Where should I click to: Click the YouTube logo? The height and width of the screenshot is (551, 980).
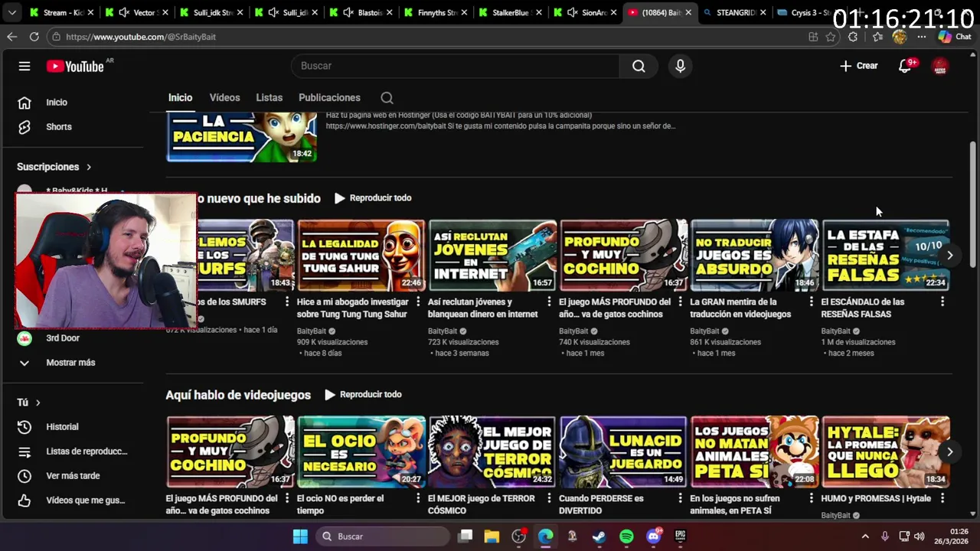pyautogui.click(x=75, y=67)
